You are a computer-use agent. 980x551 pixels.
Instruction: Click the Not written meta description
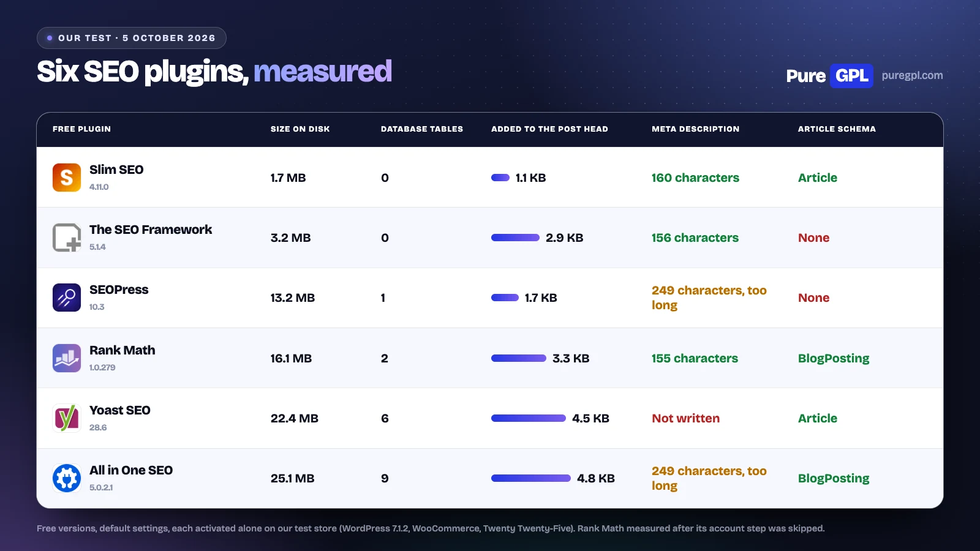click(685, 418)
